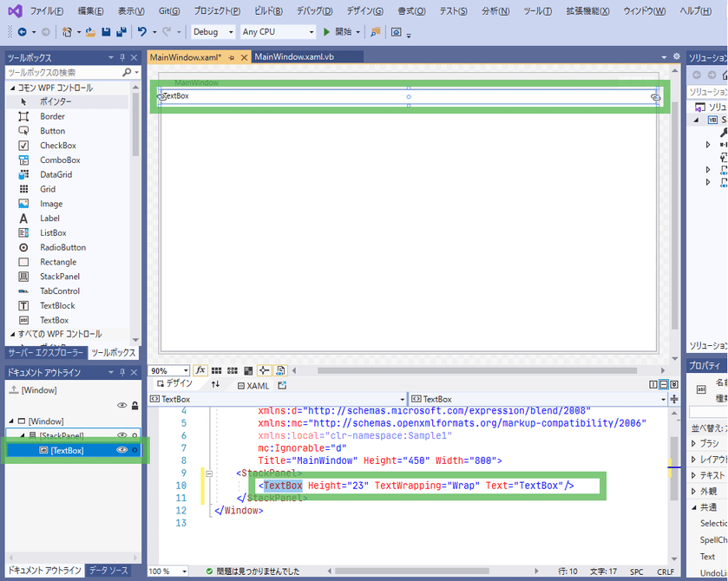Toggle the TextBox eye visibility icon

pos(122,450)
